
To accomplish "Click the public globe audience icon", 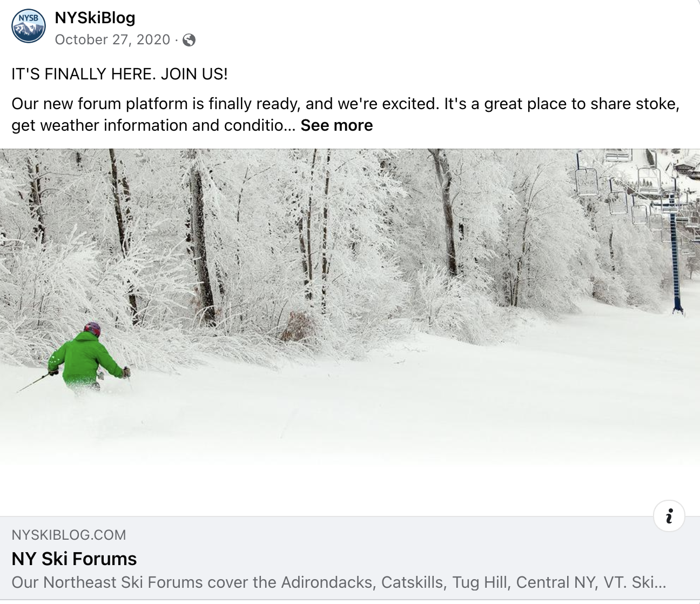I will (189, 40).
